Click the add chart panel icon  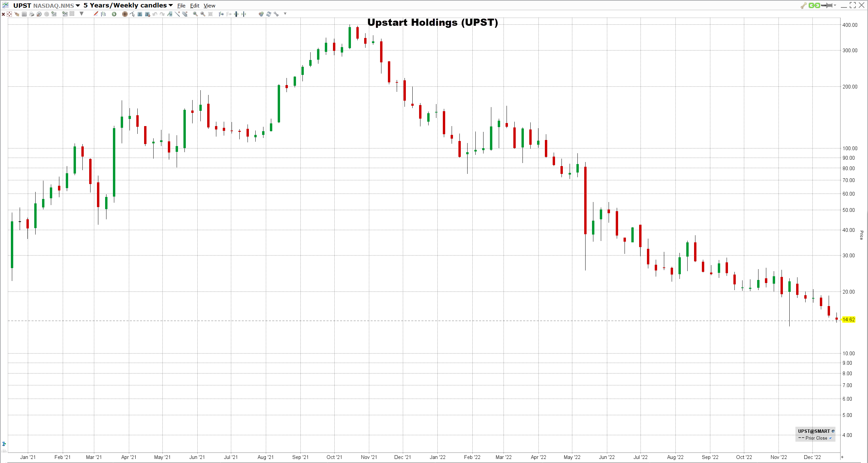[65, 14]
